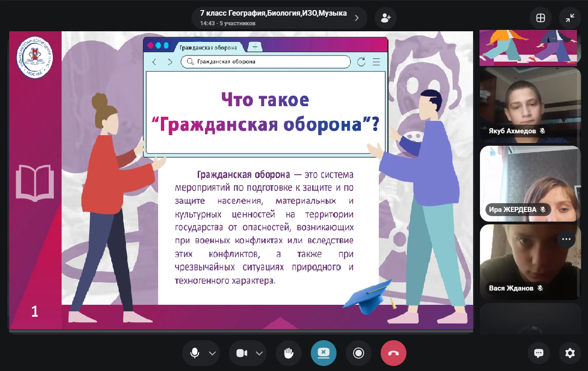
Task: Collapse call window from fullscreen
Action: (x=570, y=18)
